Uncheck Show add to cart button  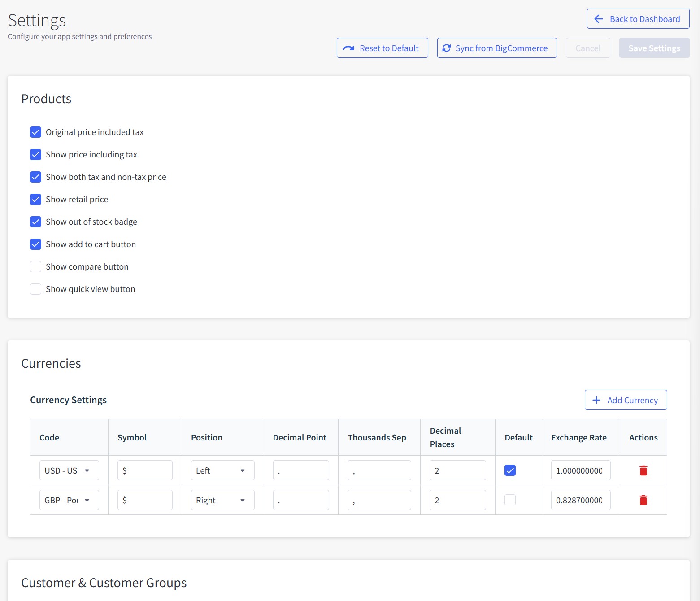click(x=35, y=244)
